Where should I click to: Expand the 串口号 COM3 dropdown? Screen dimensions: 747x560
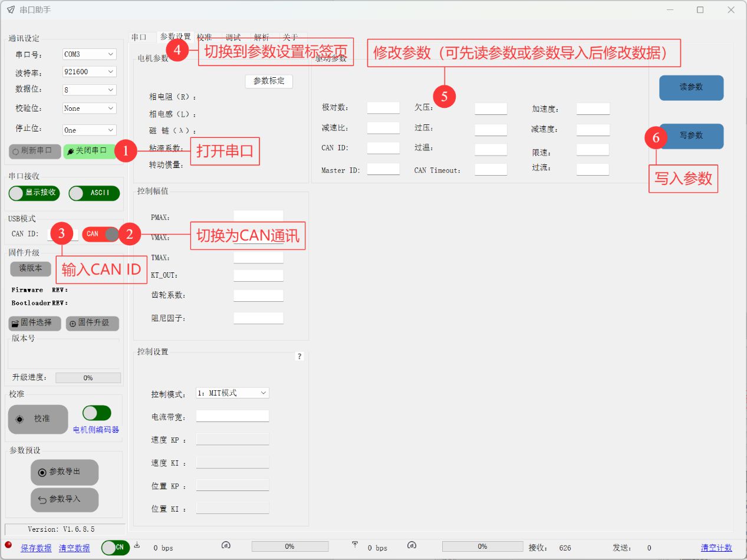(x=90, y=54)
